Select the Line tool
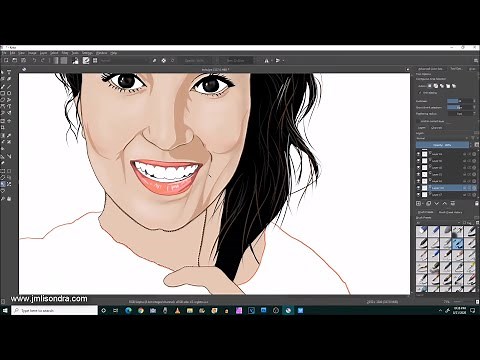The image size is (480, 360). (x=9, y=86)
